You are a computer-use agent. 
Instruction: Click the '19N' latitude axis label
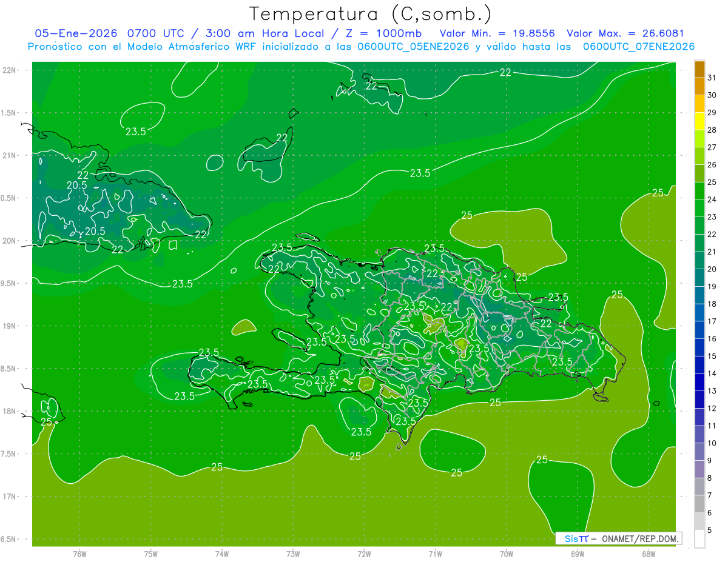click(10, 326)
